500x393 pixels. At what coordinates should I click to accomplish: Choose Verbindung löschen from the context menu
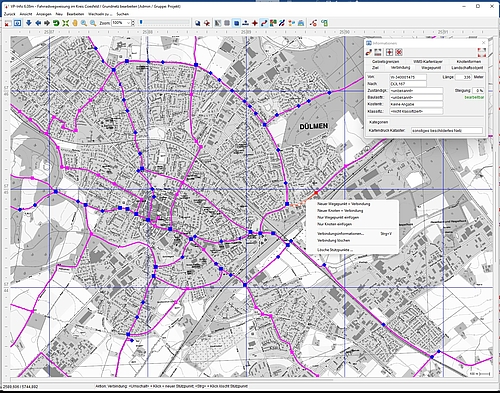coord(333,240)
